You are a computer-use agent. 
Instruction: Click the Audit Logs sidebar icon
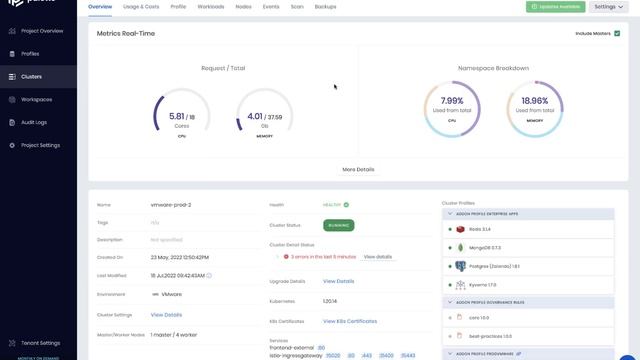(x=12, y=122)
